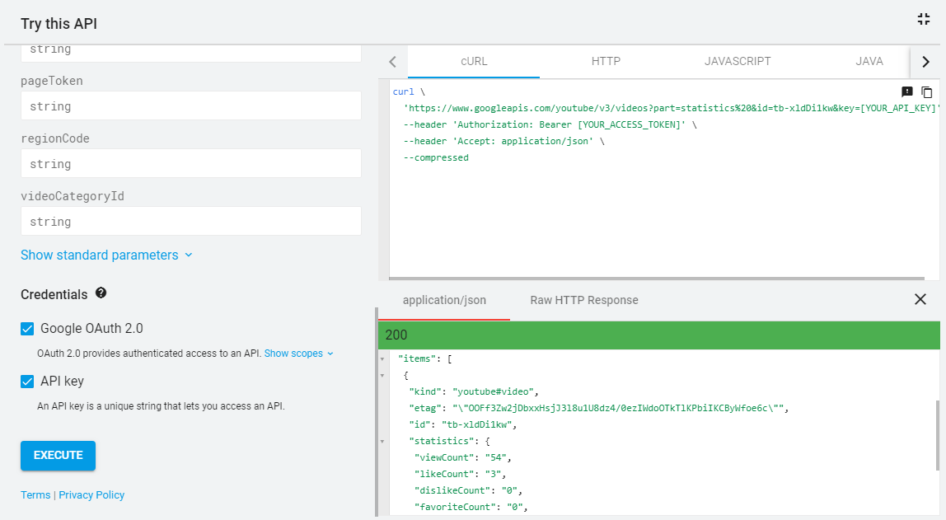Click the regionCode input field

tap(190, 164)
